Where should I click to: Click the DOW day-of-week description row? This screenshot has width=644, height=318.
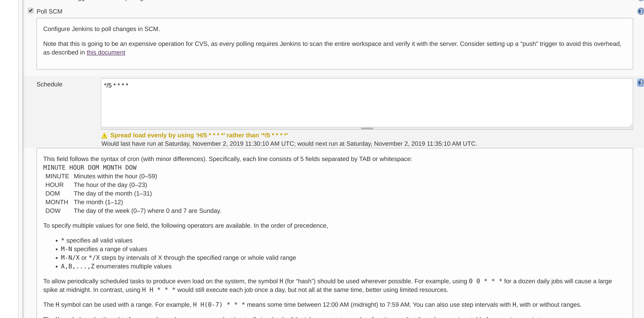(133, 211)
